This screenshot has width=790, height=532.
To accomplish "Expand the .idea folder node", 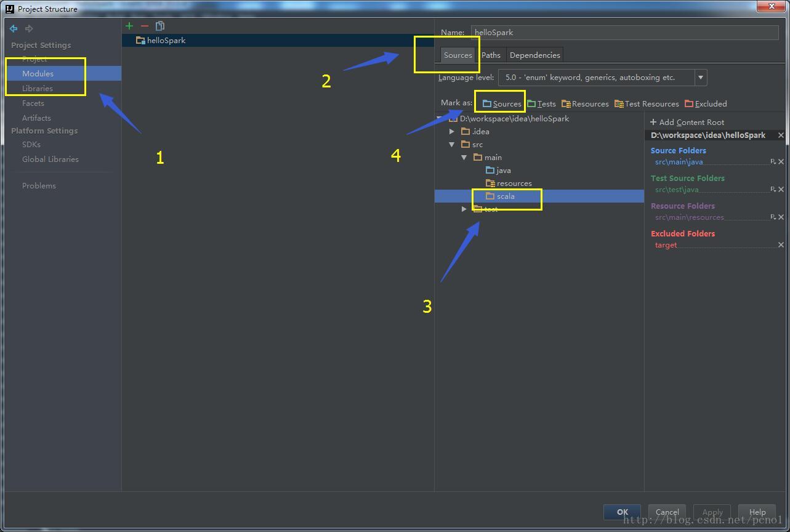I will 452,131.
